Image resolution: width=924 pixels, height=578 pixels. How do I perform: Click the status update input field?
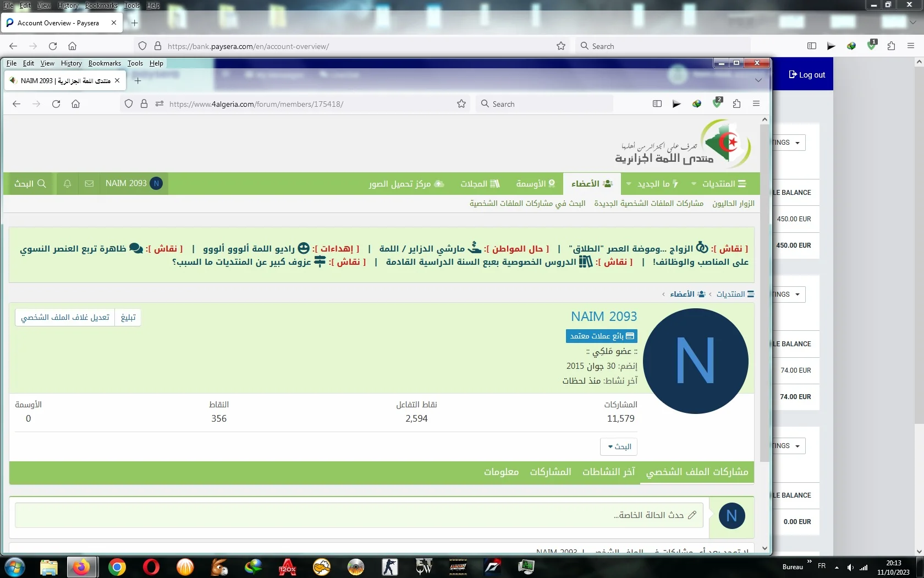[359, 515]
